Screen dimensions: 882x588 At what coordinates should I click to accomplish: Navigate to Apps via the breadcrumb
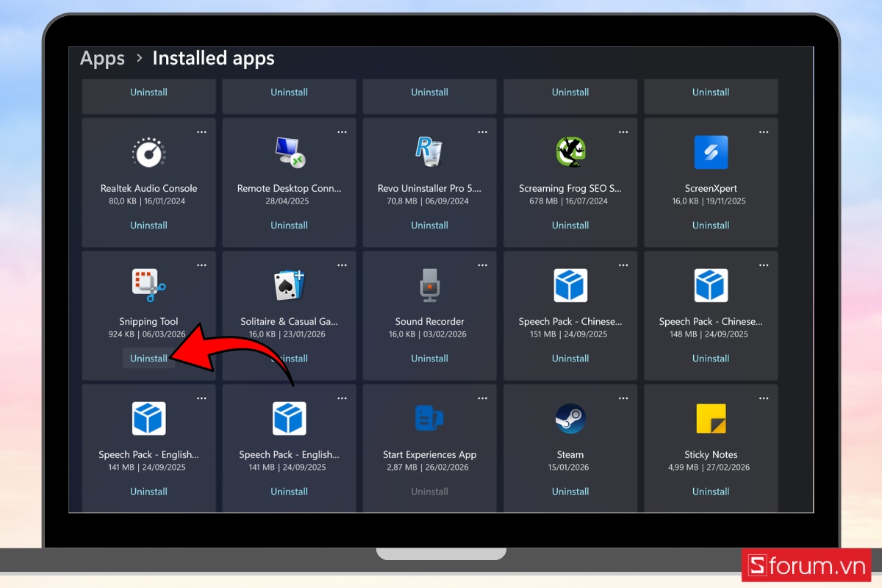[x=102, y=58]
